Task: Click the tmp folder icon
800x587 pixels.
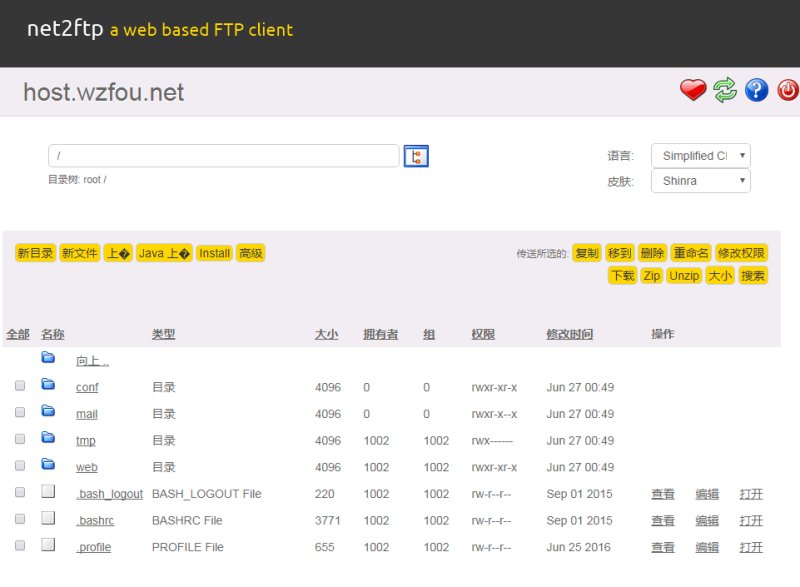Action: point(48,437)
